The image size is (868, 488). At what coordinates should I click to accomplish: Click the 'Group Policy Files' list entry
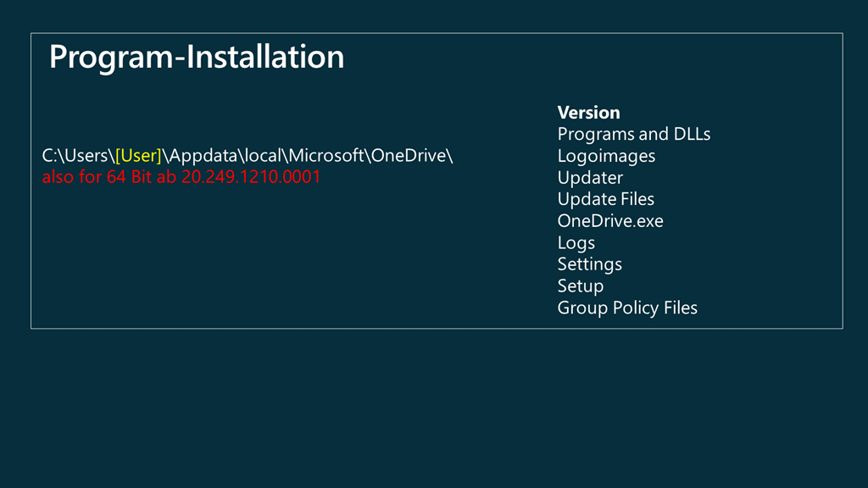pyautogui.click(x=627, y=308)
